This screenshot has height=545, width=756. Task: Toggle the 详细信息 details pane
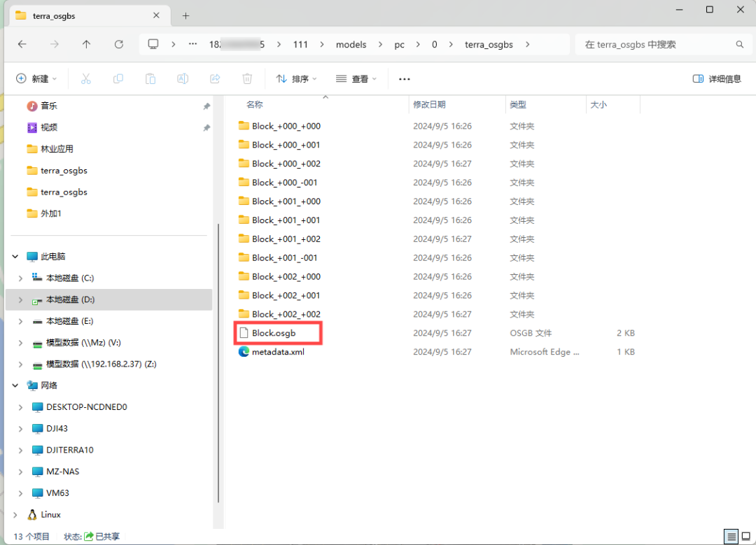717,78
